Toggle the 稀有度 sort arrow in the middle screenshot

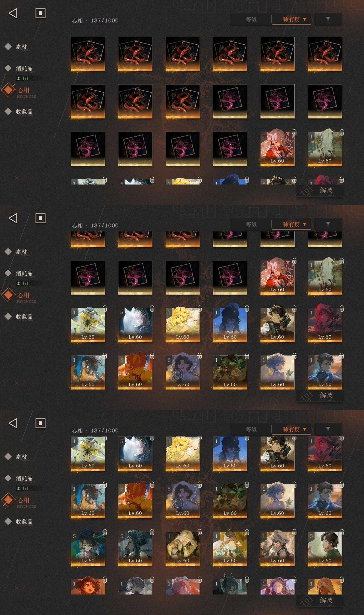click(305, 224)
